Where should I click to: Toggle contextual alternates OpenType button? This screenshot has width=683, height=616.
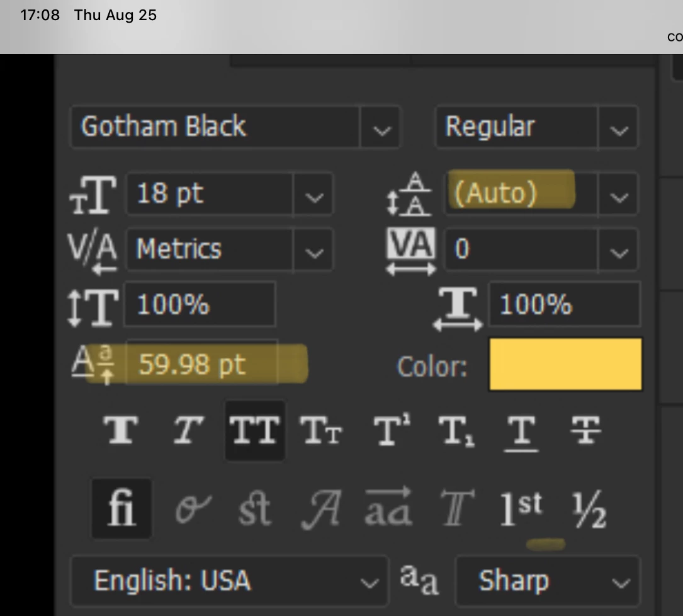193,508
